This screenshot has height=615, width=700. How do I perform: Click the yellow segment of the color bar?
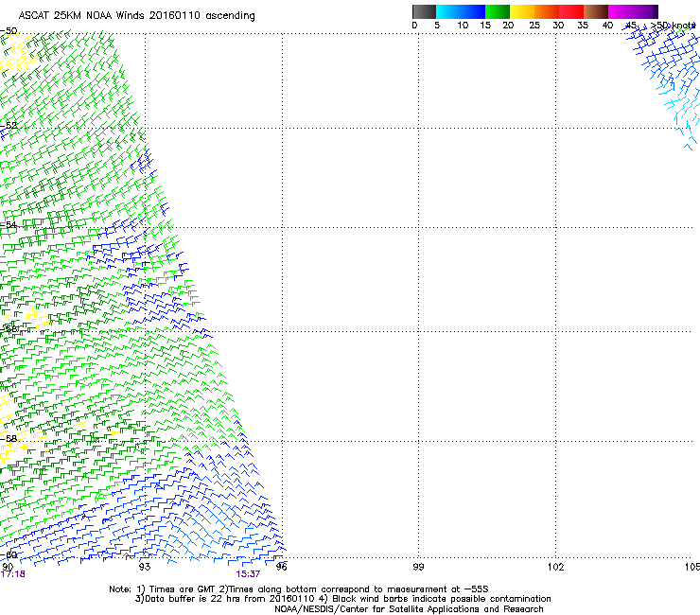tap(522, 11)
